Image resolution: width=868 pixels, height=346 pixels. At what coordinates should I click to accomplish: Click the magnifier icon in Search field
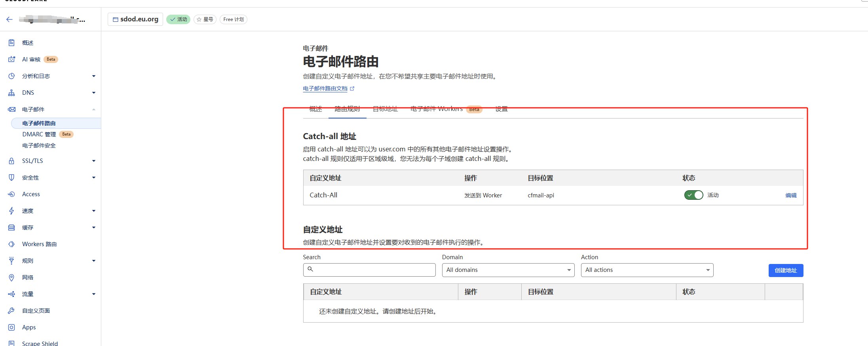pos(310,269)
